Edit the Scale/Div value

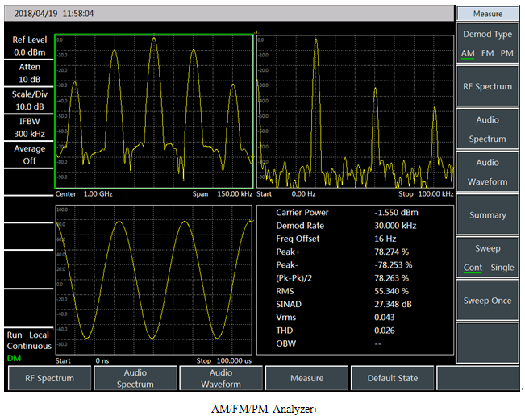pyautogui.click(x=29, y=101)
